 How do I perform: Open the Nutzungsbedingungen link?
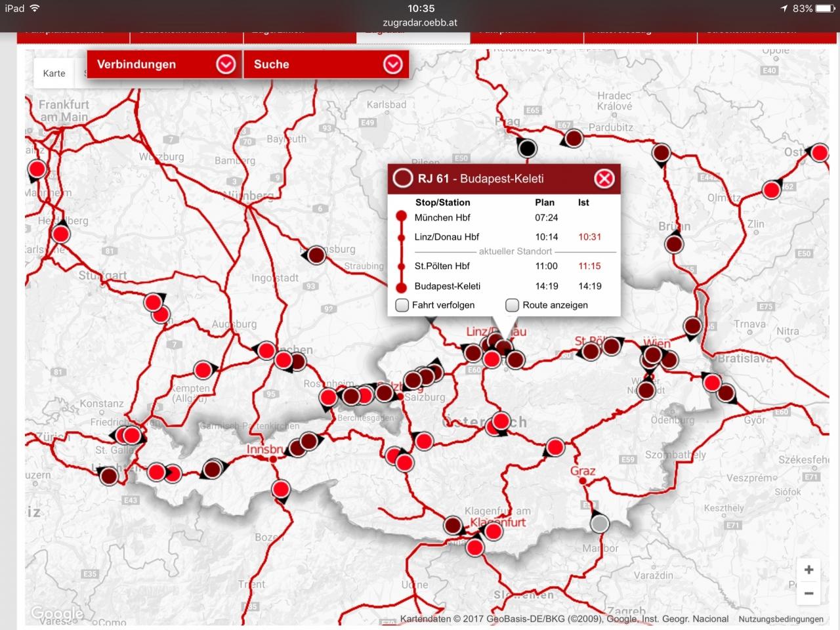(781, 619)
